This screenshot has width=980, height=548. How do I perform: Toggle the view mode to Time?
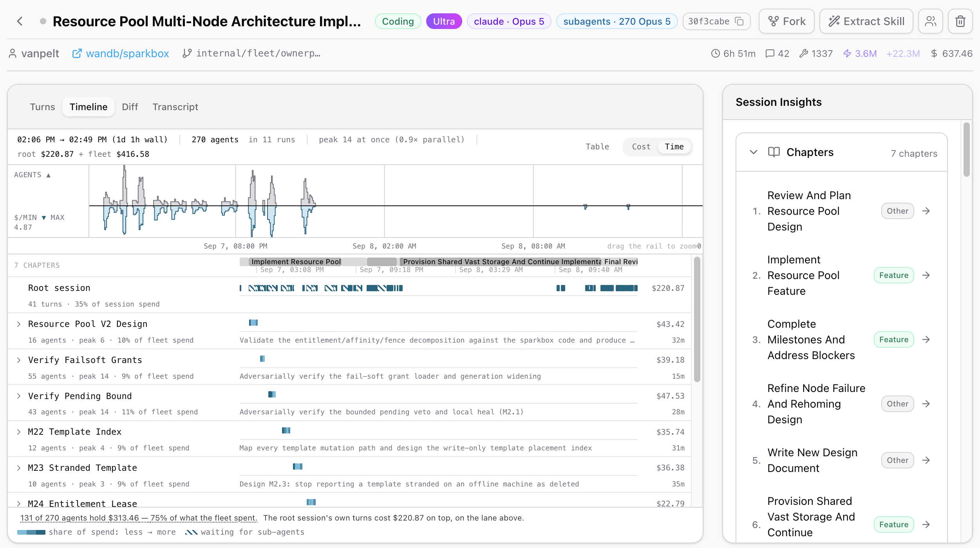[674, 147]
